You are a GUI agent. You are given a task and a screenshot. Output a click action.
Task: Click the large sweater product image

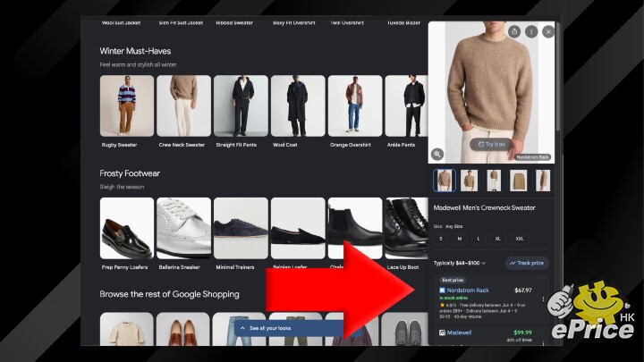(x=491, y=92)
